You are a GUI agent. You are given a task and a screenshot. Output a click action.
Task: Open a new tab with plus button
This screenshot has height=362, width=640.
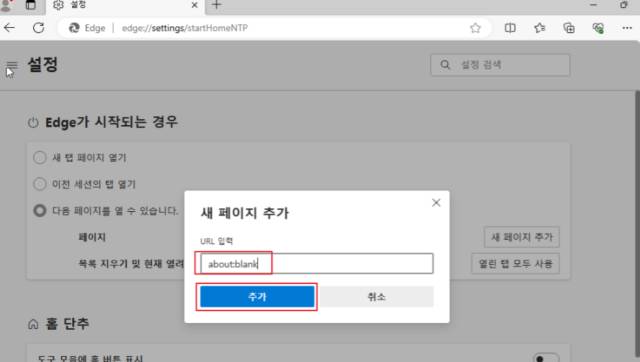216,5
